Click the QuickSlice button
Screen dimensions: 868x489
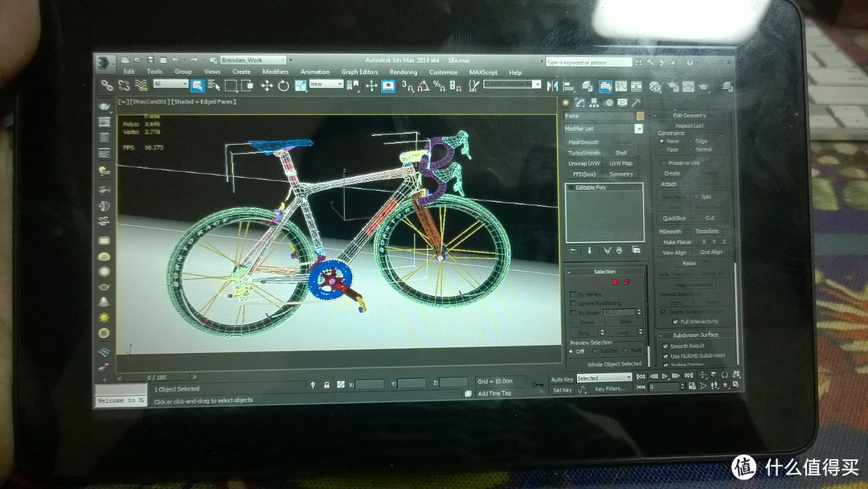coord(674,218)
